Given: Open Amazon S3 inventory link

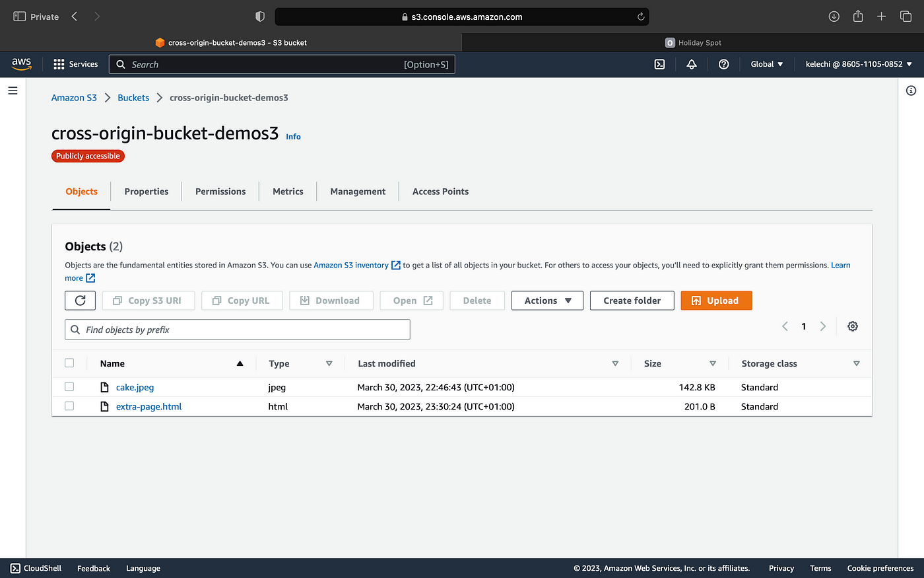Looking at the screenshot, I should tap(357, 265).
